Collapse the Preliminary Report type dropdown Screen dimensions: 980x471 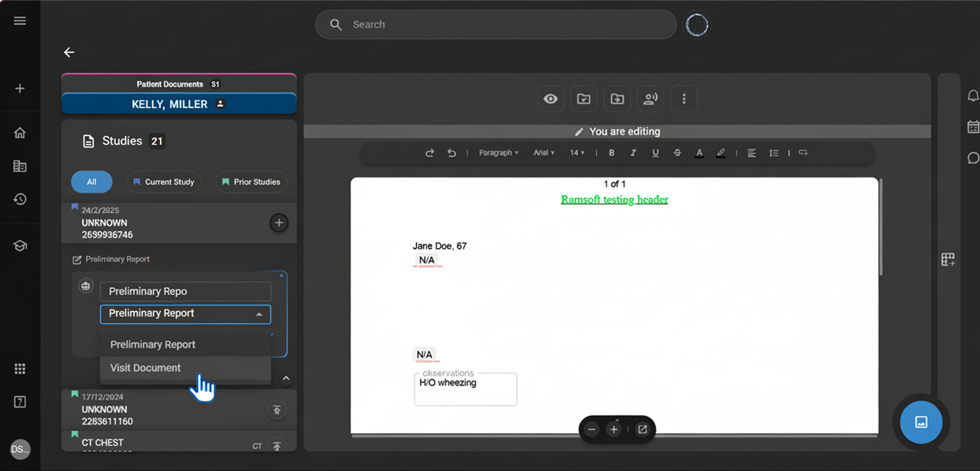point(259,314)
